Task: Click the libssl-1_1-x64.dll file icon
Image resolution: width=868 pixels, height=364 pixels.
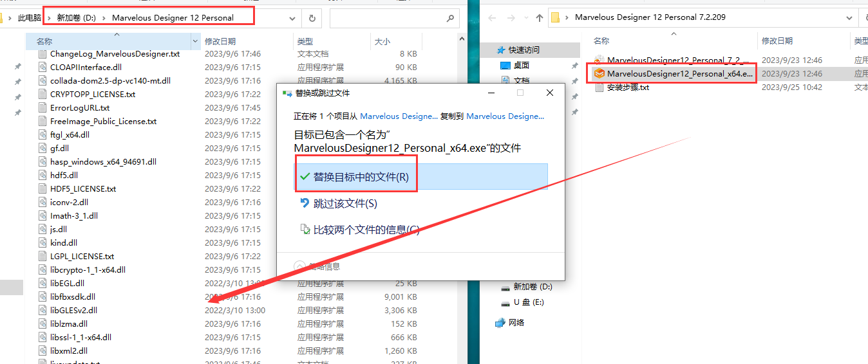Action: 43,338
